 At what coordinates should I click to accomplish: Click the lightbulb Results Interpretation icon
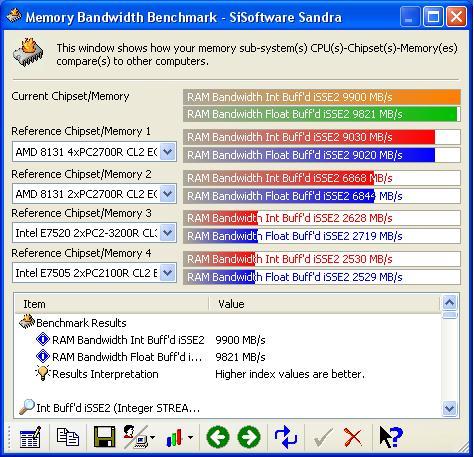43,373
